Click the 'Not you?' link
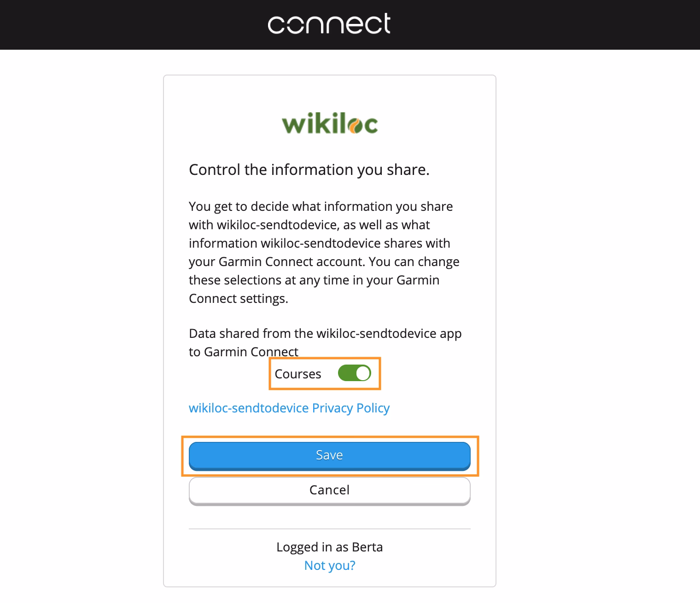The width and height of the screenshot is (700, 603). click(x=329, y=565)
